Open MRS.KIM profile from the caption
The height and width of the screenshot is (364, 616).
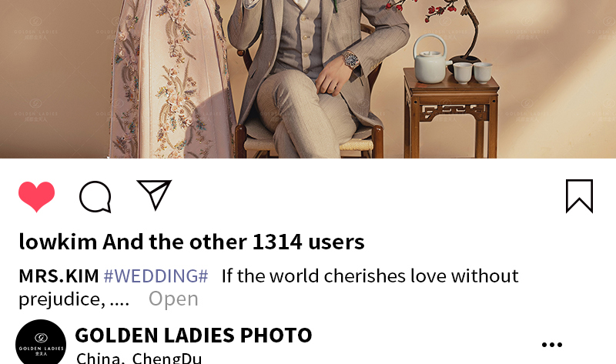(x=59, y=276)
